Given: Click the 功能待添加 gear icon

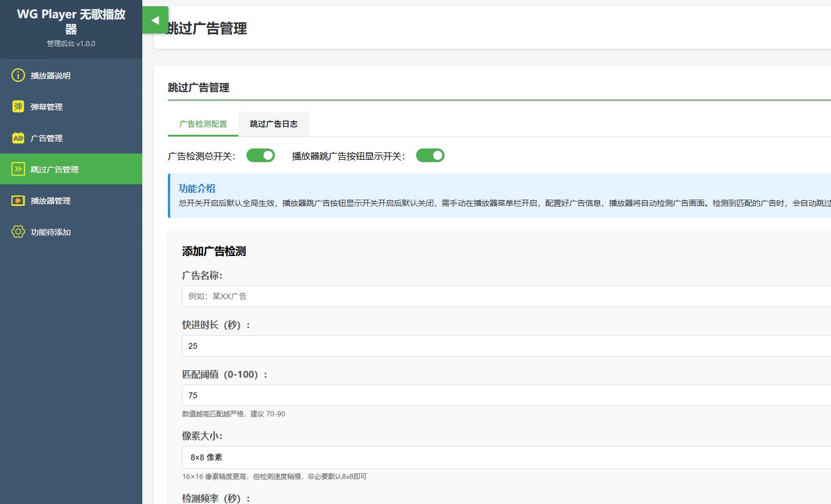Looking at the screenshot, I should coord(18,232).
